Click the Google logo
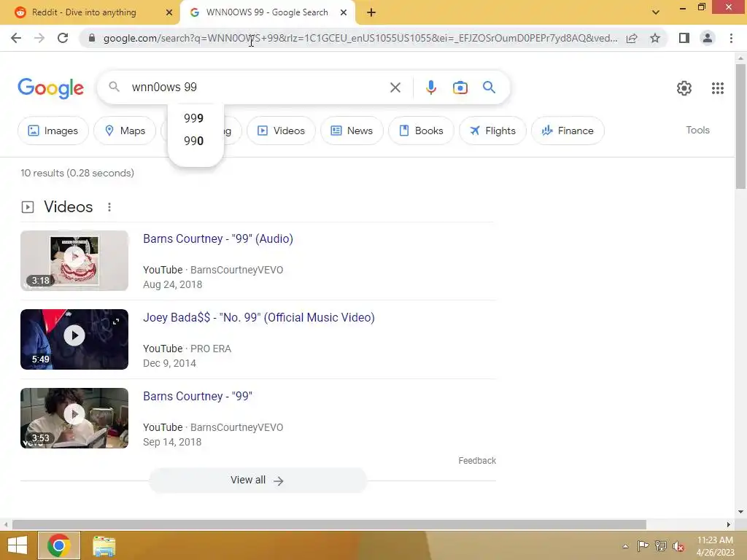 point(50,88)
